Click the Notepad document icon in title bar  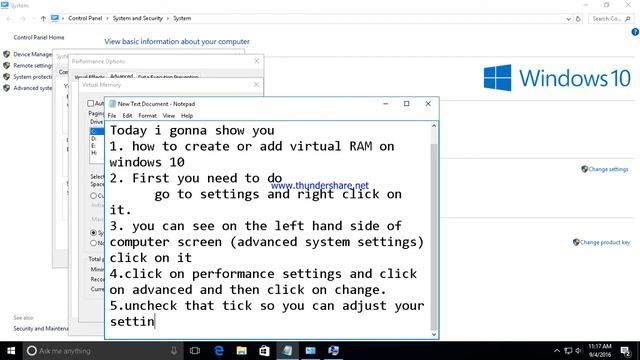[113, 104]
